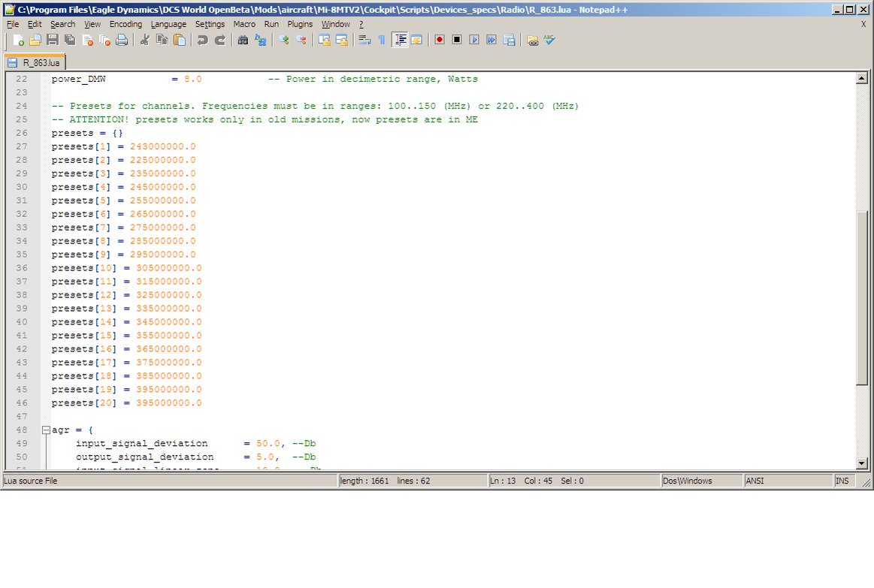
Task: Toggle synchronized vertical scrolling
Action: click(x=325, y=40)
